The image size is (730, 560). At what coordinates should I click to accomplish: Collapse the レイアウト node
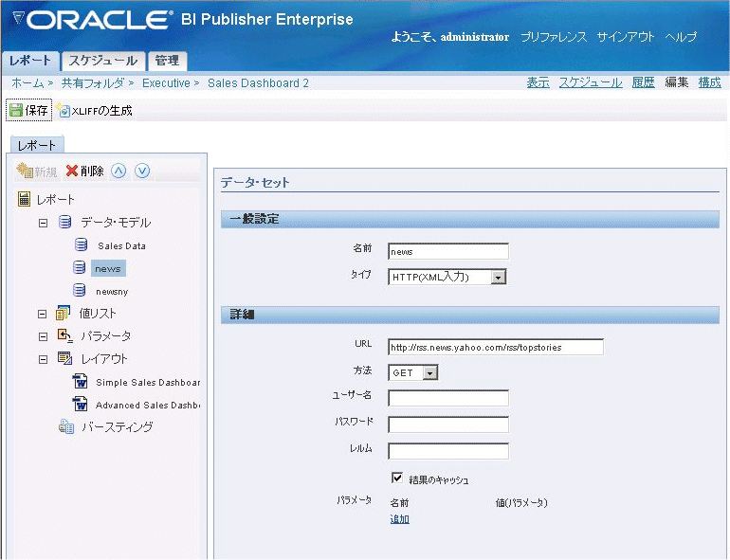click(x=43, y=359)
